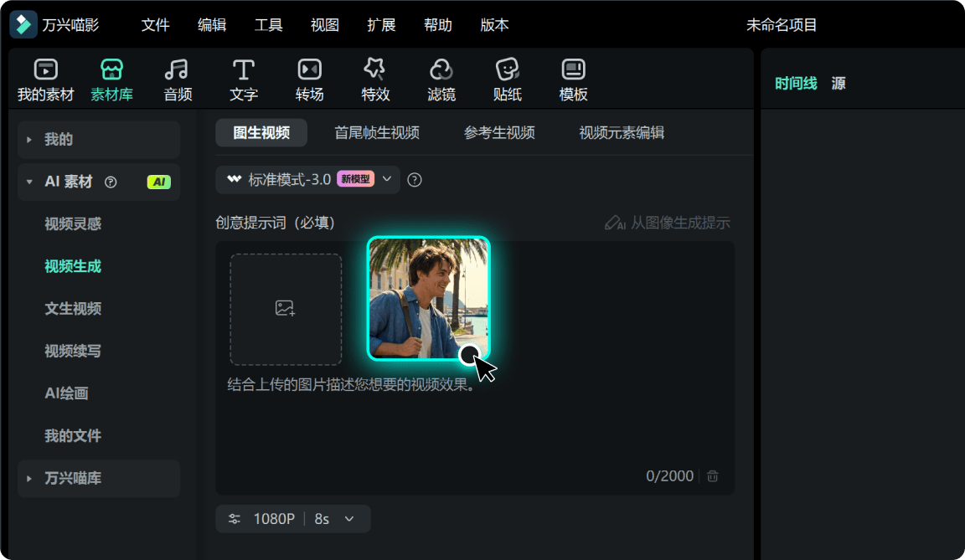Select the 源 tab

click(x=839, y=83)
